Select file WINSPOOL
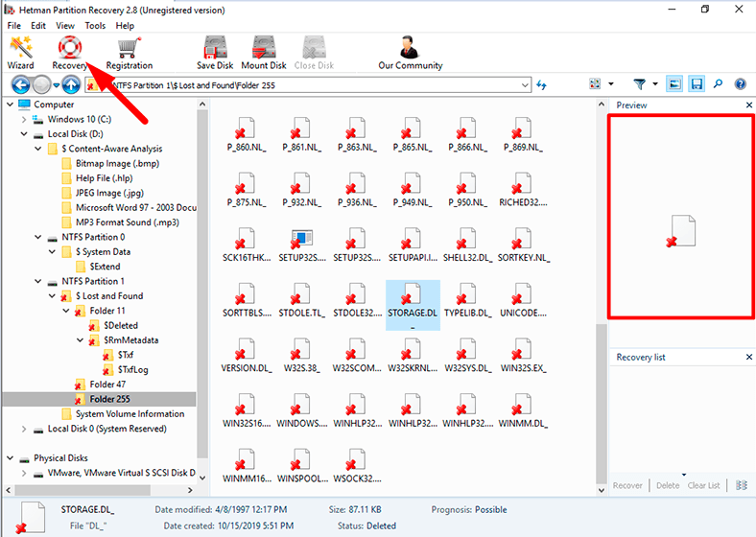 (302, 466)
